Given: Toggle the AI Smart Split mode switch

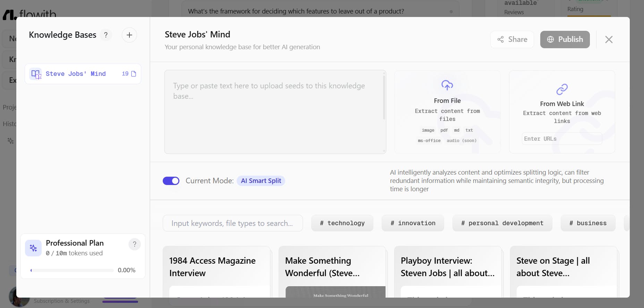Looking at the screenshot, I should [x=171, y=181].
